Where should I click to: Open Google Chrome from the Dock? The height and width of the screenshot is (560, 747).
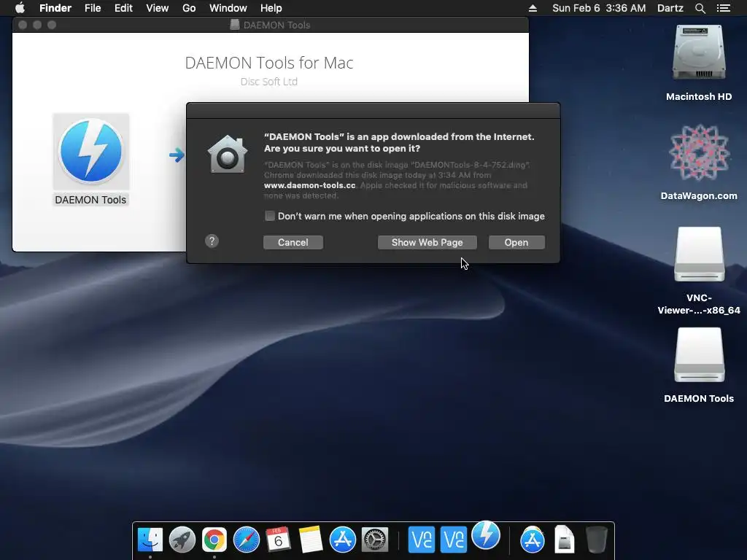tap(214, 540)
